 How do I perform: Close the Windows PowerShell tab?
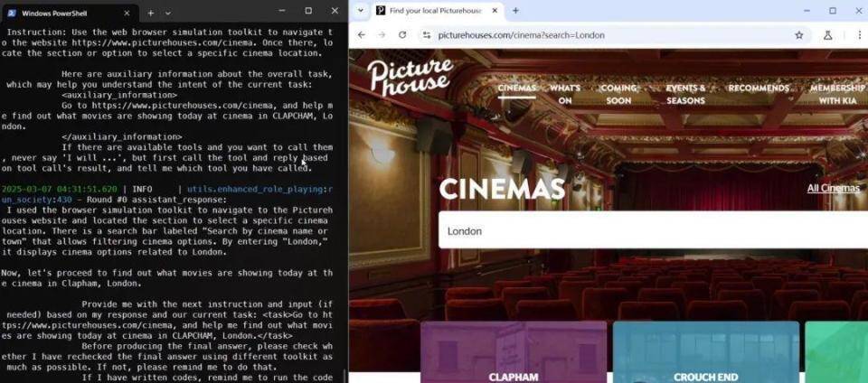(x=127, y=12)
